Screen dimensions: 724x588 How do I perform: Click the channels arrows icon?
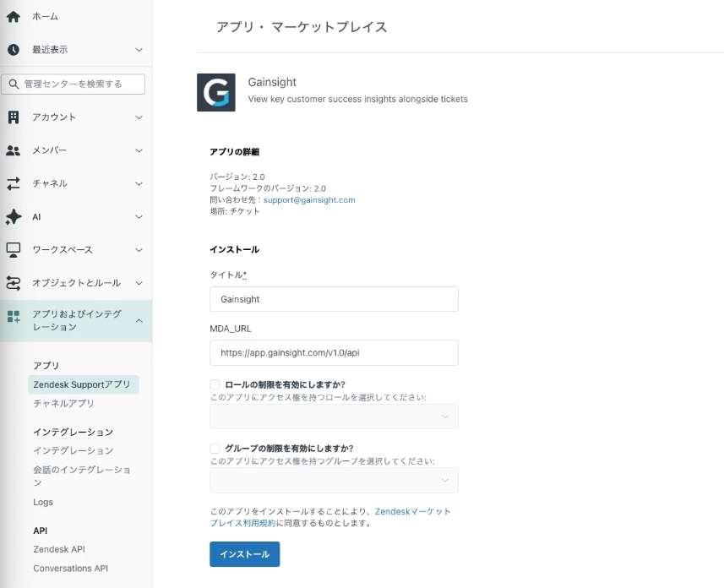(x=14, y=183)
